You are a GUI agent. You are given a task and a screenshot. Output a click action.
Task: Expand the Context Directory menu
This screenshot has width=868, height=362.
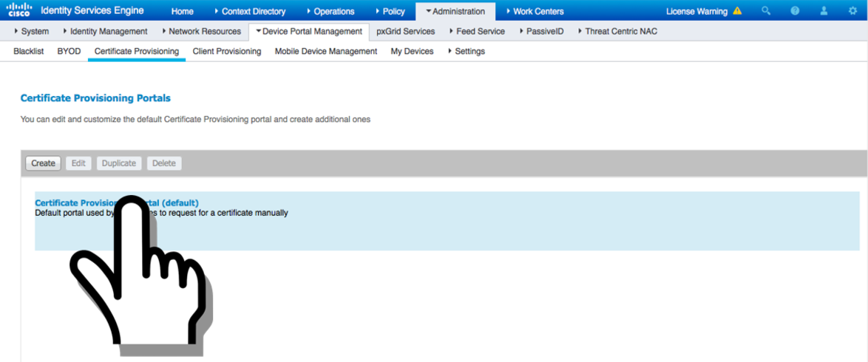(250, 11)
